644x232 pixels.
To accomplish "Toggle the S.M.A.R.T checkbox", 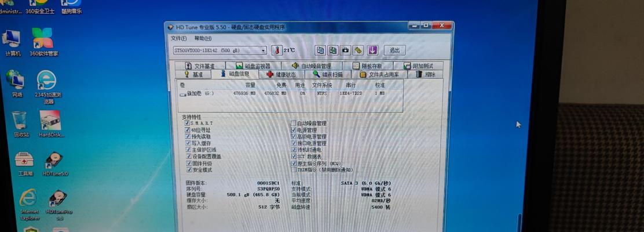I will tap(188, 123).
